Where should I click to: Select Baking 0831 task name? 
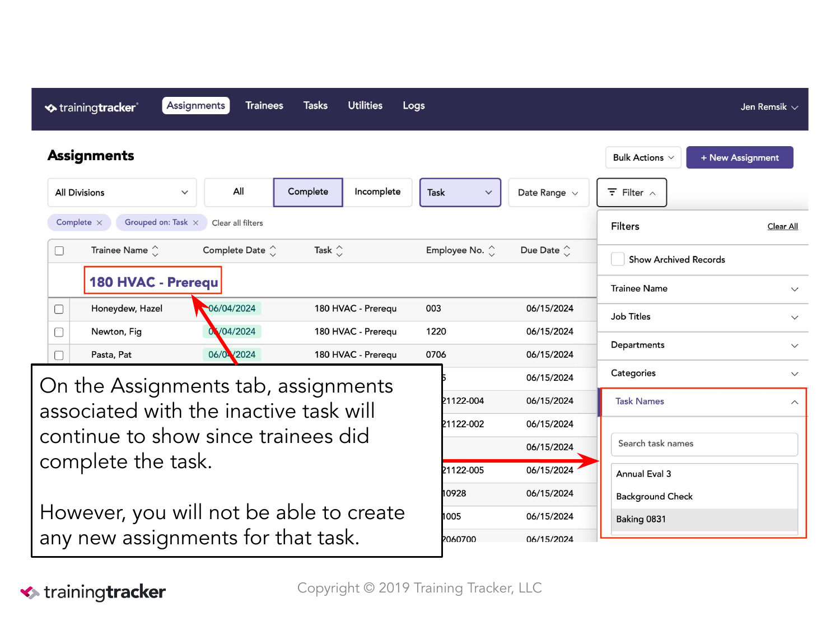(x=704, y=519)
